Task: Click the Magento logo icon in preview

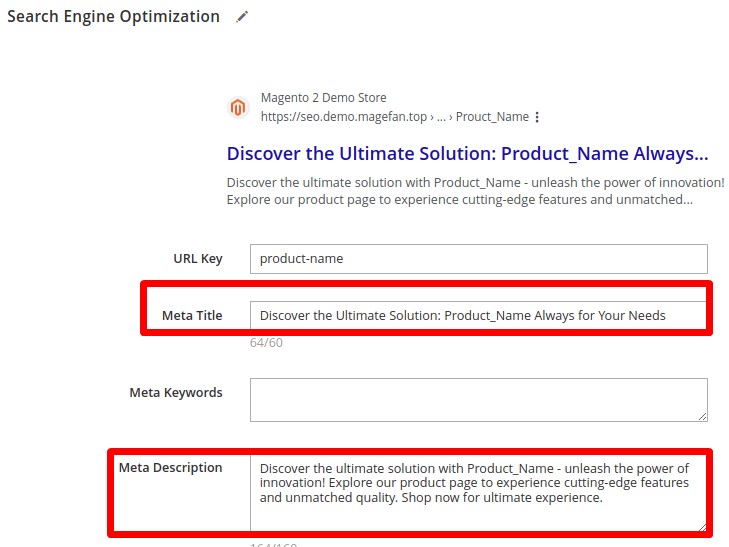Action: tap(238, 107)
